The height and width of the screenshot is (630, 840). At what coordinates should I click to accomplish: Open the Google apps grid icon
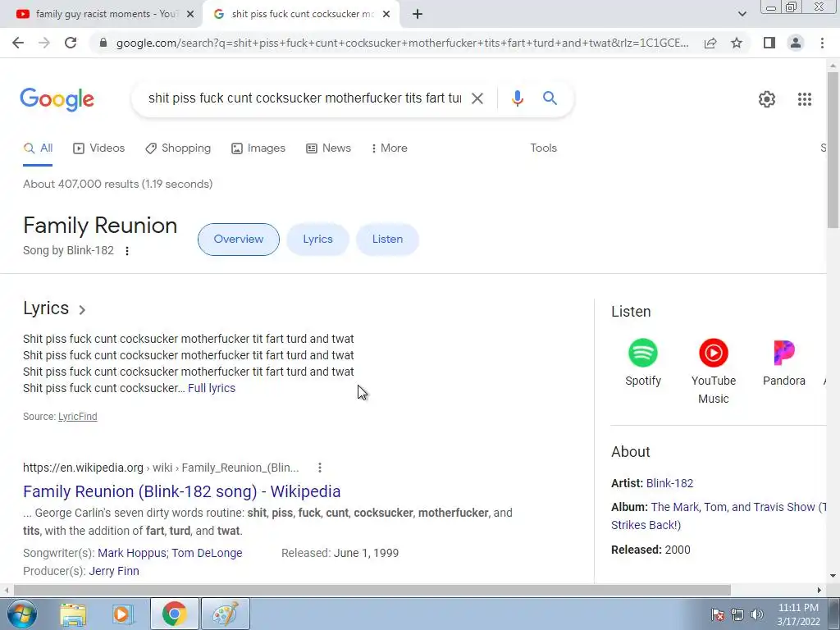(x=805, y=99)
